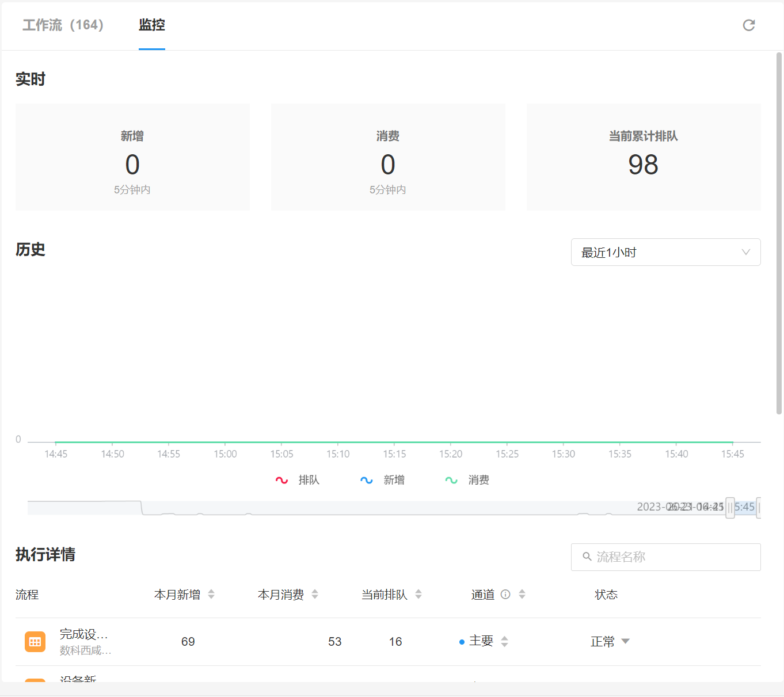
Task: Click the info icon next to 通道
Action: [x=505, y=595]
